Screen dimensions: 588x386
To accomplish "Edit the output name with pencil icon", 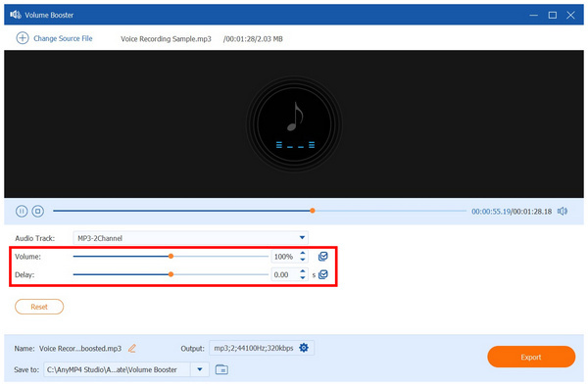I will [x=132, y=349].
